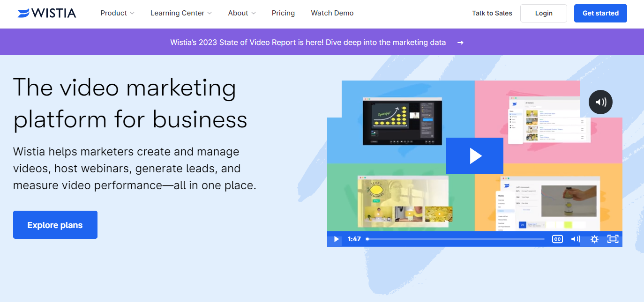Click the green lemonade channel panel
This screenshot has height=302, width=644.
(x=401, y=197)
